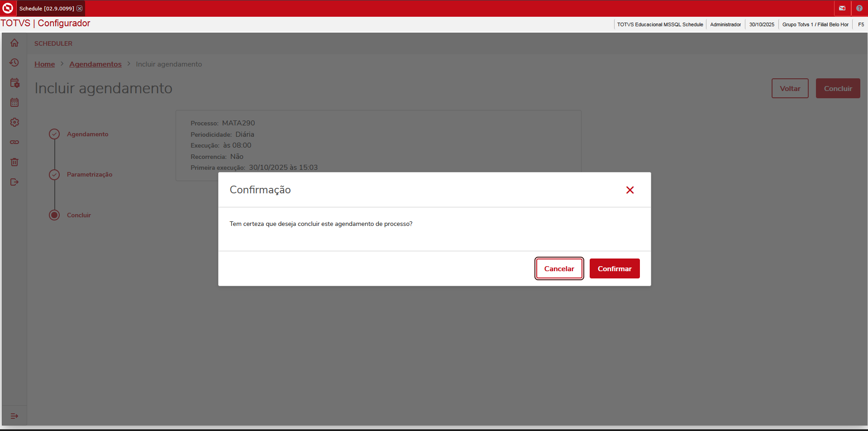Click the TOTVS | Configurador title

(45, 23)
